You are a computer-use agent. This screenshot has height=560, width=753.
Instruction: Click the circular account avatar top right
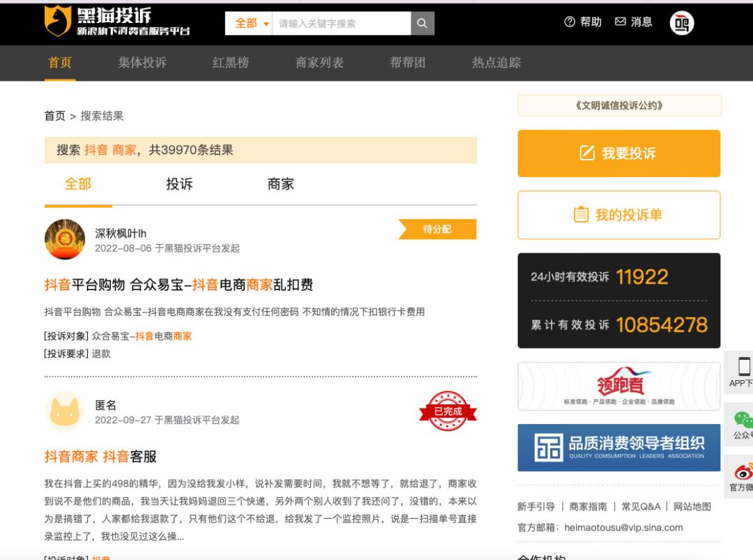coord(681,22)
